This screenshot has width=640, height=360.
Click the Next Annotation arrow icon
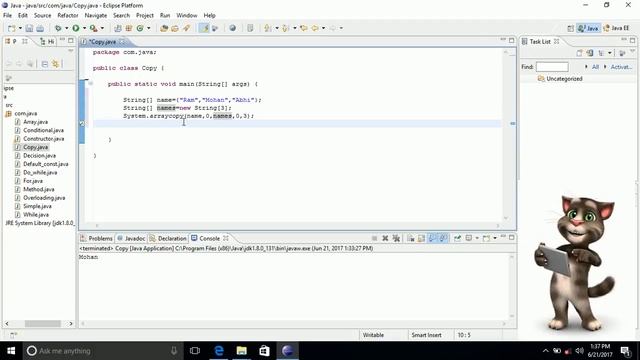267,28
